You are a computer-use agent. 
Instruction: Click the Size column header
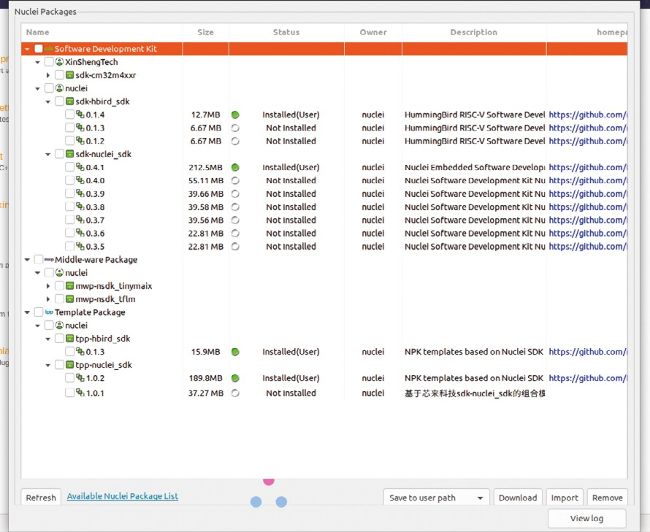coord(205,32)
